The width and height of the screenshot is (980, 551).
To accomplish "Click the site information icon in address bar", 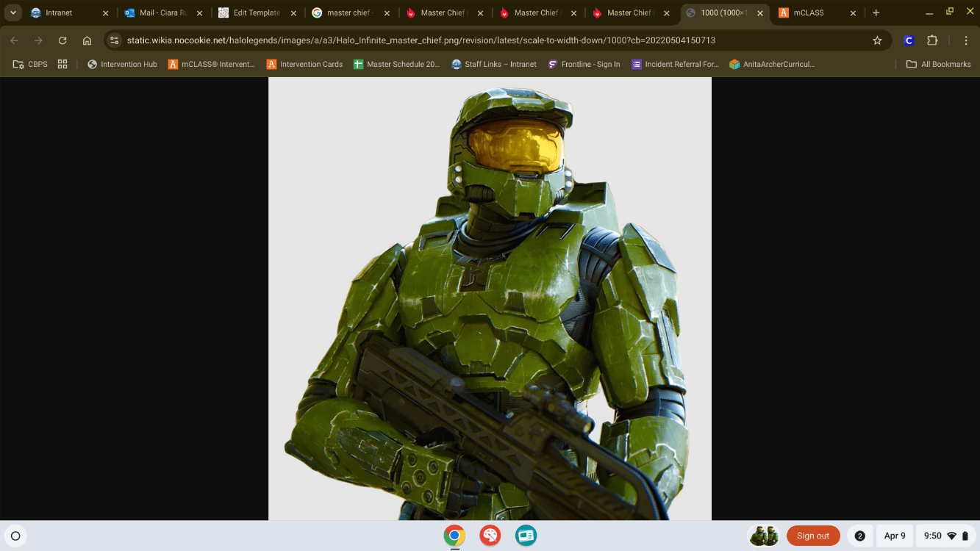I will [x=114, y=40].
